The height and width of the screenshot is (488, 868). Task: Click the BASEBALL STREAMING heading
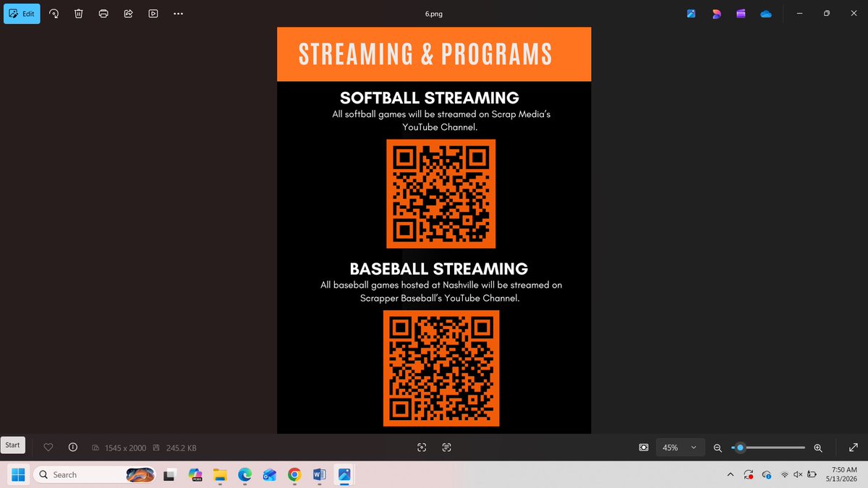coord(439,269)
